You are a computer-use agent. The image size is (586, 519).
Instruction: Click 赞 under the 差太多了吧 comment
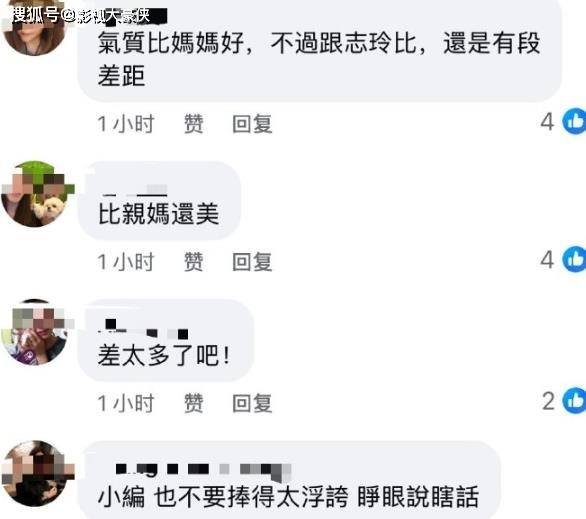(x=194, y=403)
